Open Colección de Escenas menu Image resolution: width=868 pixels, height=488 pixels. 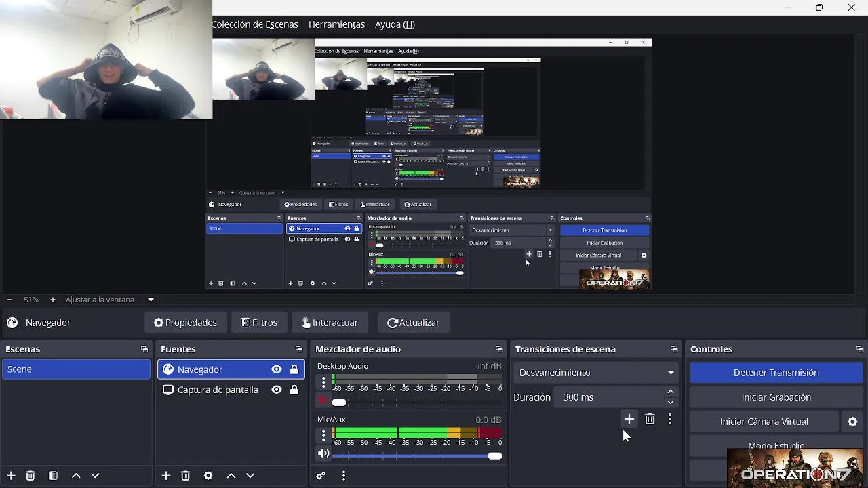point(255,24)
